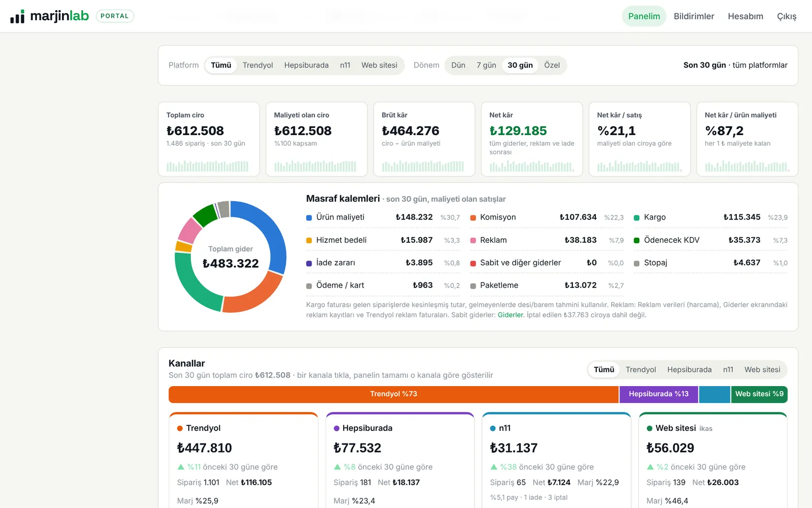Screen dimensions: 812x508
Task: Open the Trendyol channel card
Action: click(x=244, y=460)
